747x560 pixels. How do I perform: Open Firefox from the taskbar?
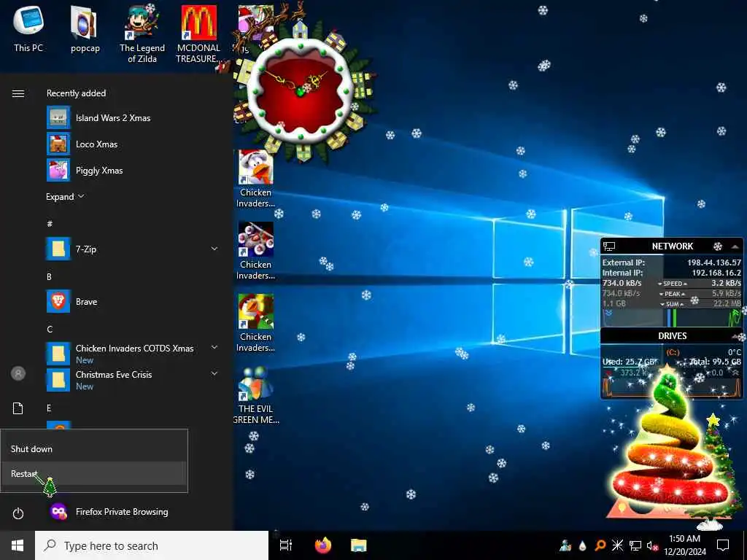pos(323,545)
